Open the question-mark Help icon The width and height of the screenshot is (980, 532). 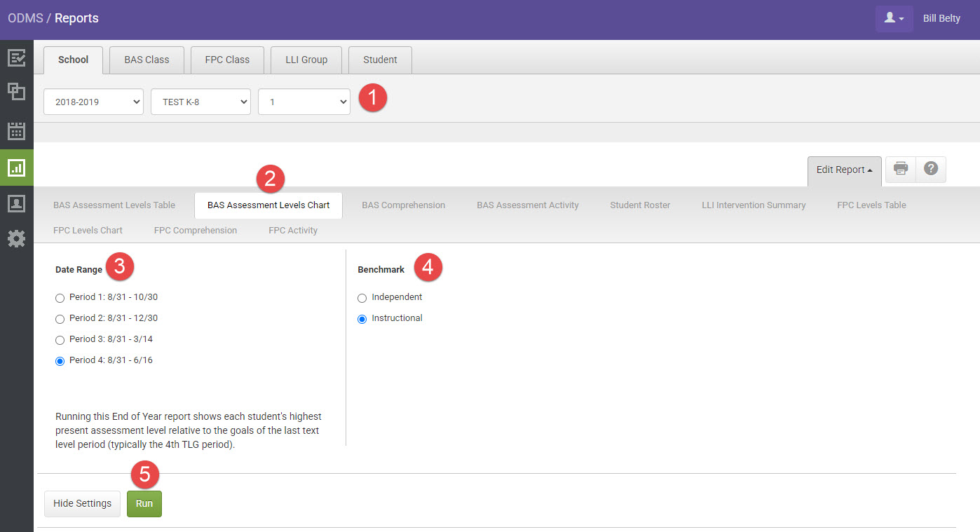click(x=930, y=169)
